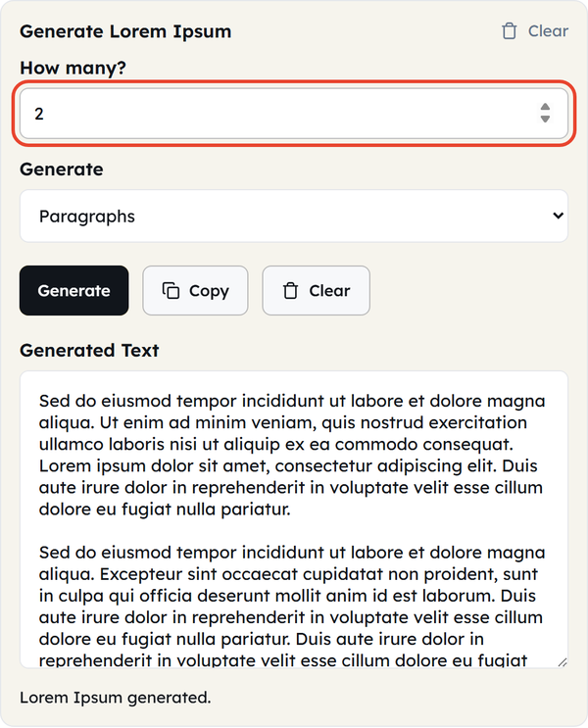Image resolution: width=588 pixels, height=728 pixels.
Task: Click the Lorem Ipsum generated status message
Action: pyautogui.click(x=116, y=698)
